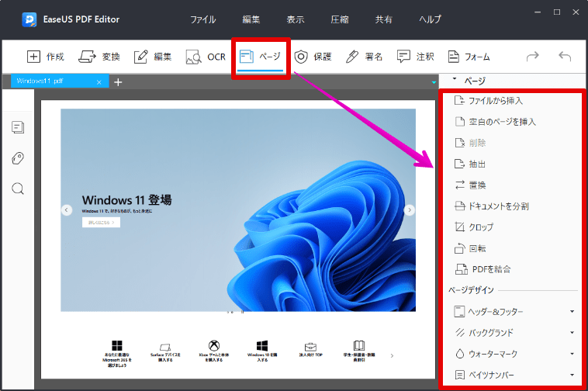Choose ファイルから挿入 in page panel
588x391 pixels.
pyautogui.click(x=488, y=101)
